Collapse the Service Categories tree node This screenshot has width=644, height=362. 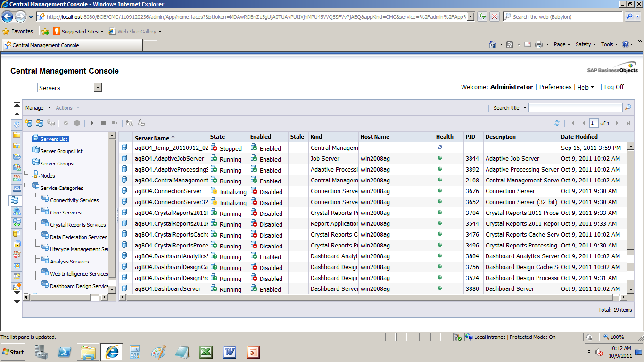pyautogui.click(x=26, y=186)
